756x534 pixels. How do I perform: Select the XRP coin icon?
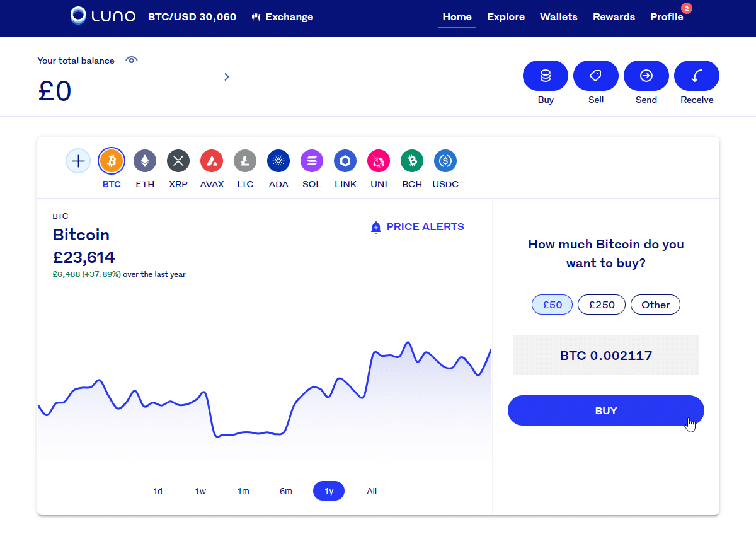178,161
